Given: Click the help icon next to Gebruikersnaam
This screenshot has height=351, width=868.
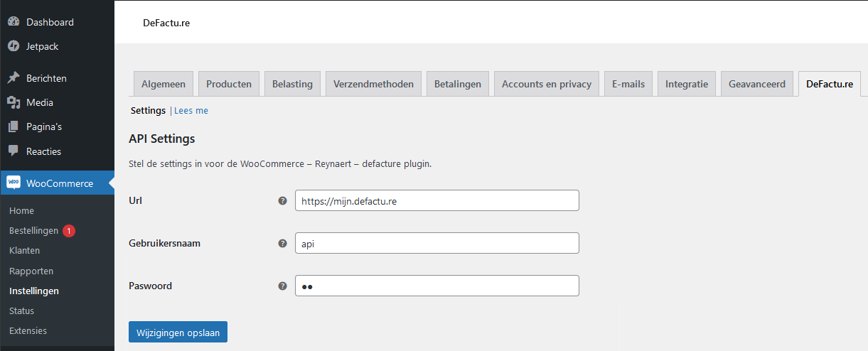Looking at the screenshot, I should [x=282, y=244].
